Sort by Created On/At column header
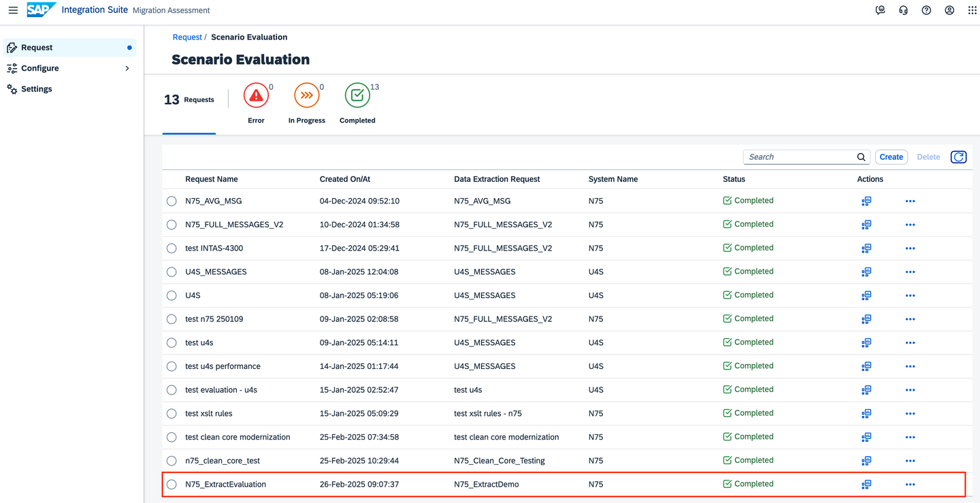 345,180
